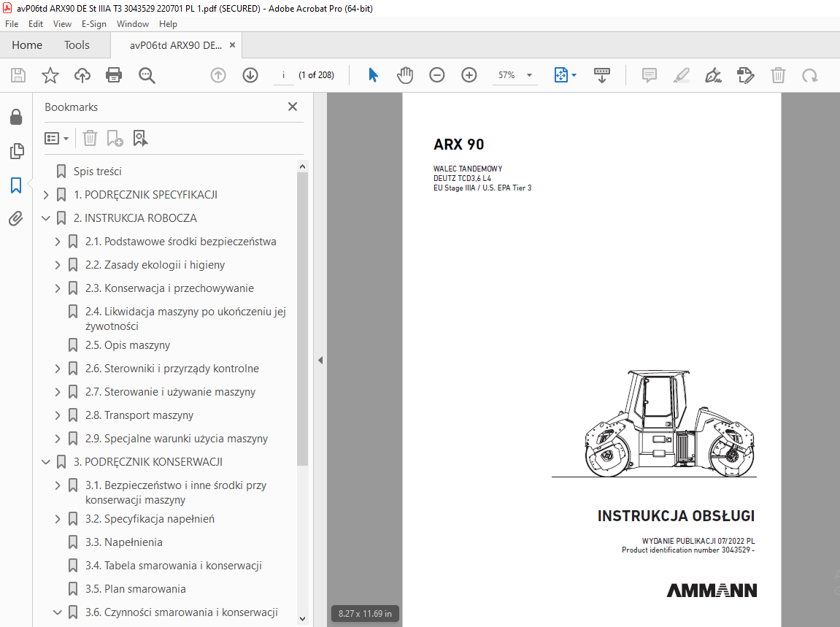Image resolution: width=840 pixels, height=627 pixels.
Task: Click the toolbar trash delete icon
Action: click(778, 75)
